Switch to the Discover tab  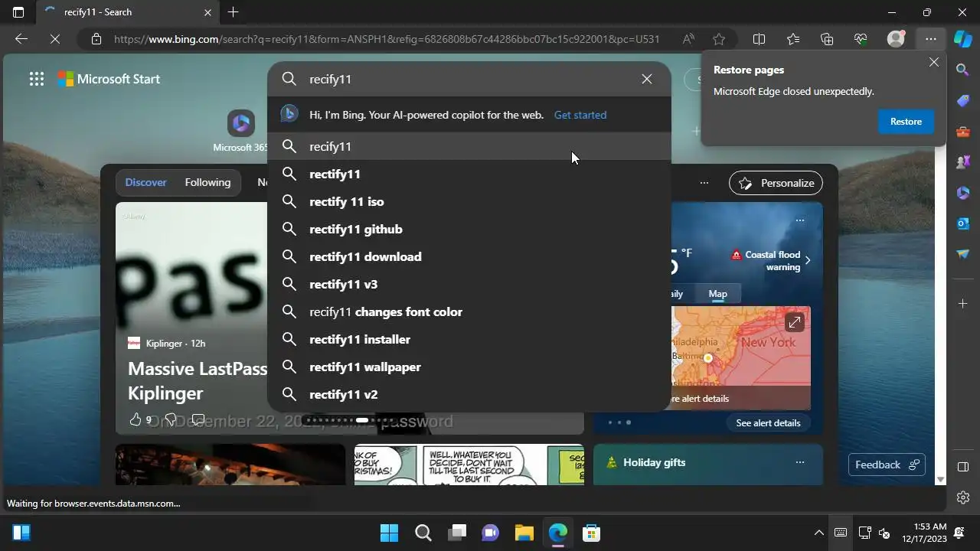click(x=145, y=182)
